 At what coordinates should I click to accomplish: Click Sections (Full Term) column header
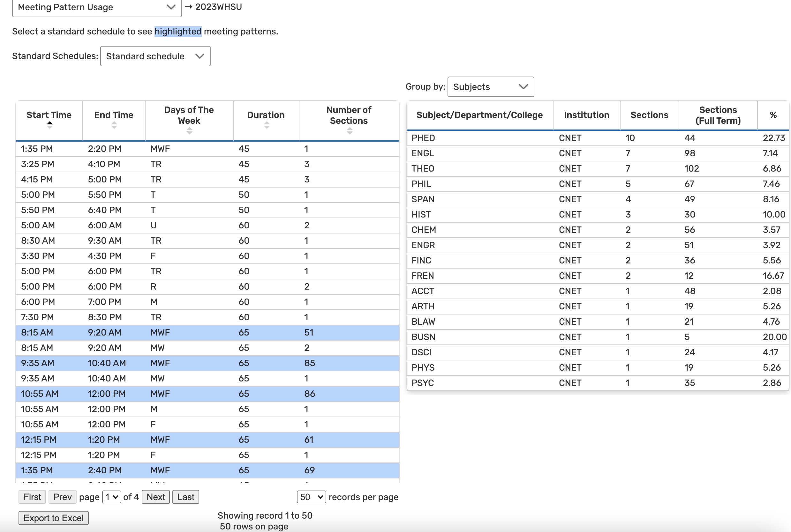[x=718, y=115]
